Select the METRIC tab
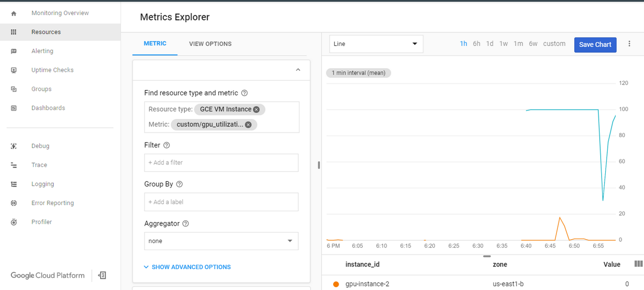Viewport: 644px width, 290px height. (x=154, y=43)
